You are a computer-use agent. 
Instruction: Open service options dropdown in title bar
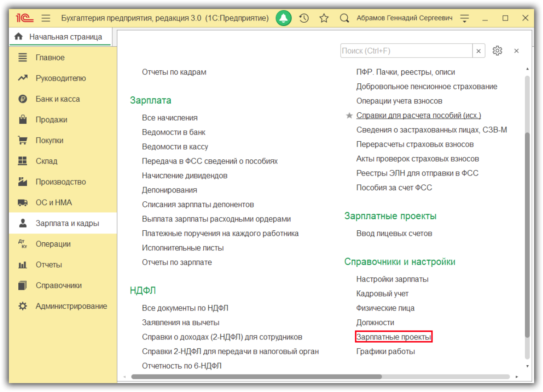465,18
